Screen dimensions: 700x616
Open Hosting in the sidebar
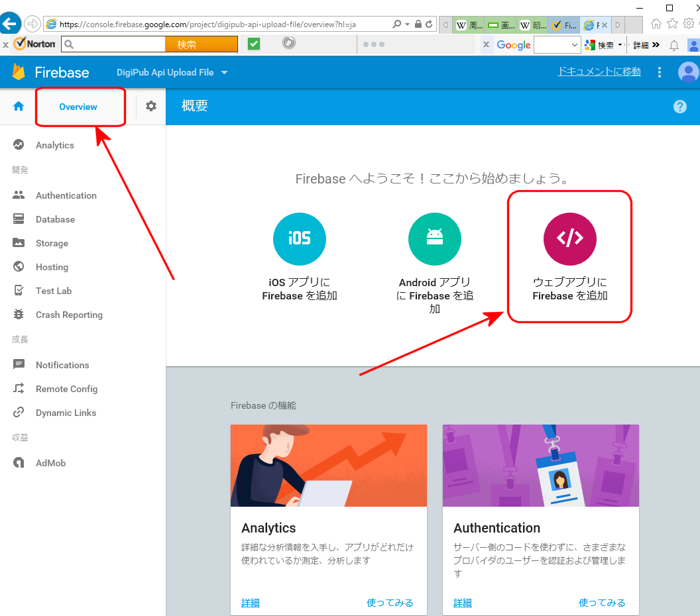[x=52, y=267]
